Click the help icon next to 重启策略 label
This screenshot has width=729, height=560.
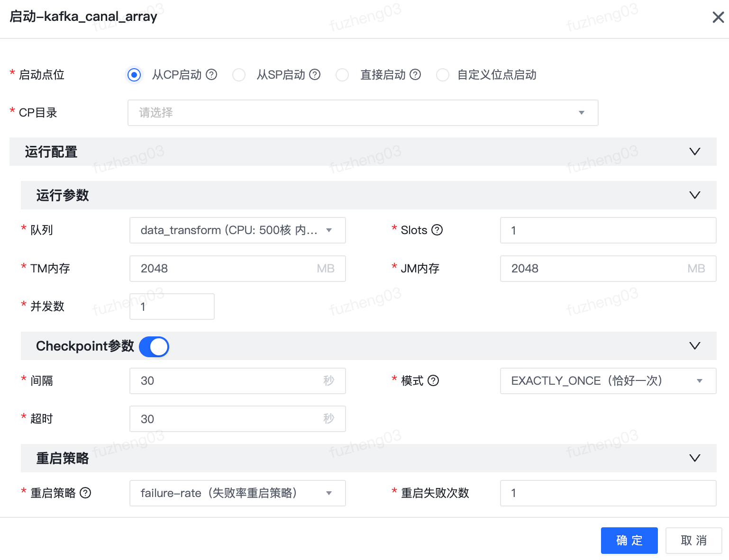click(x=86, y=493)
